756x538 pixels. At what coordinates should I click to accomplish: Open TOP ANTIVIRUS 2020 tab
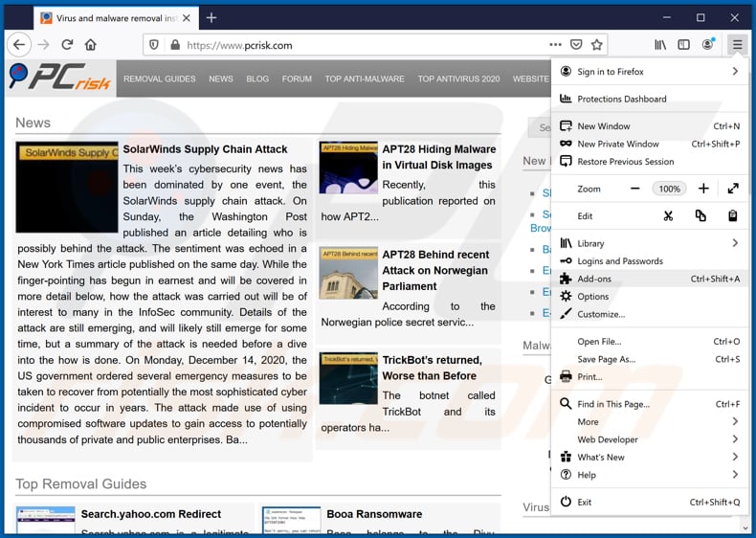[458, 78]
